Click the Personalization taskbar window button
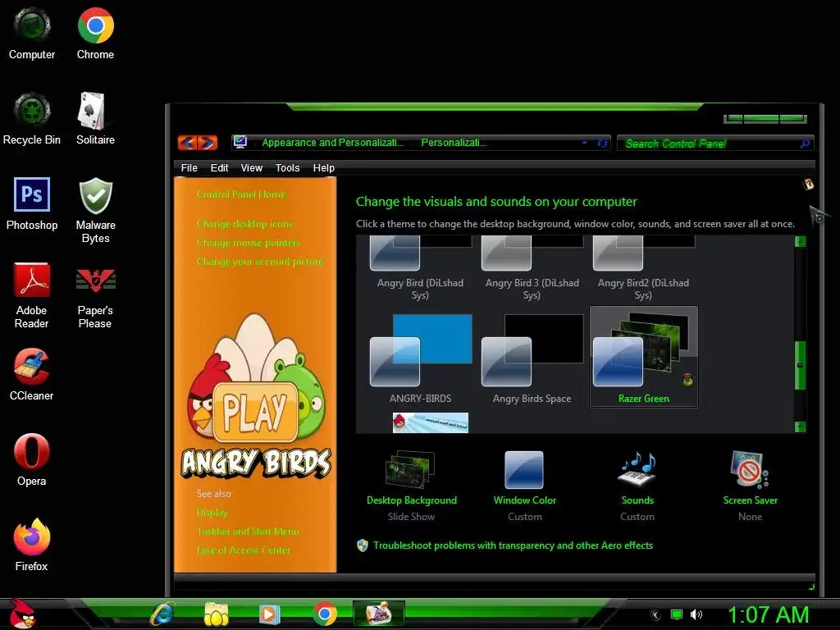Viewport: 840px width, 630px height. (x=379, y=614)
